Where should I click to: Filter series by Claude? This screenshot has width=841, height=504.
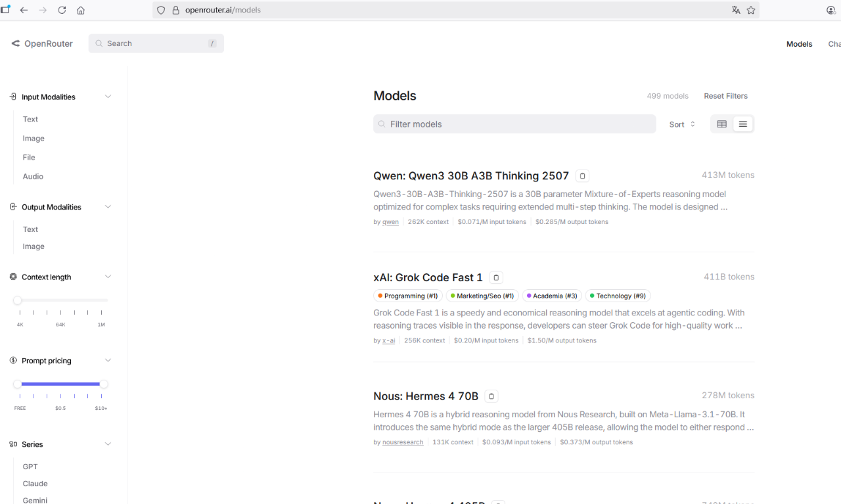(x=35, y=484)
